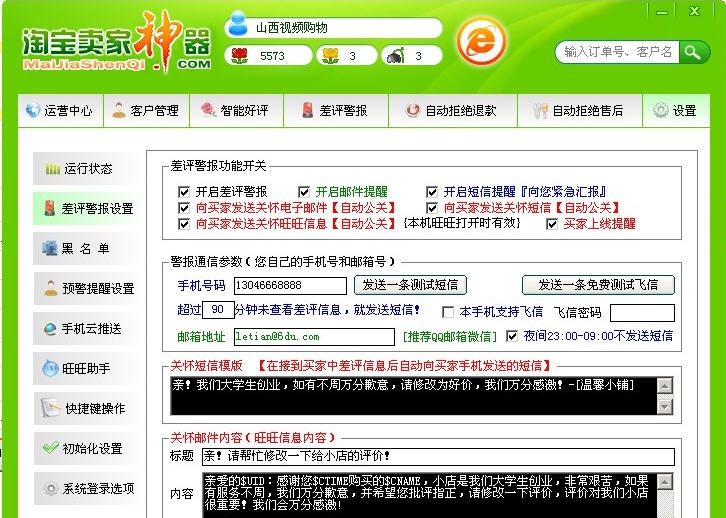The width and height of the screenshot is (726, 518).
Task: Select 差评警报设置 in the sidebar
Action: 86,209
